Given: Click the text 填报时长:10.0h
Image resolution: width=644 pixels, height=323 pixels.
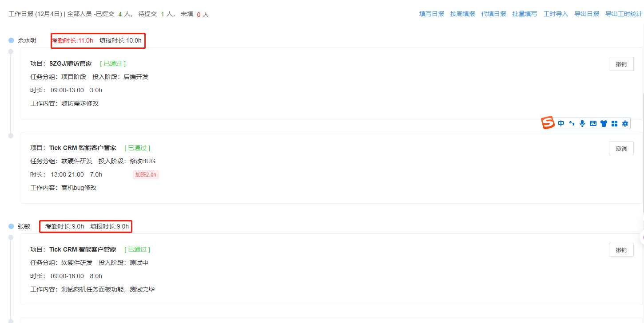Looking at the screenshot, I should (120, 40).
